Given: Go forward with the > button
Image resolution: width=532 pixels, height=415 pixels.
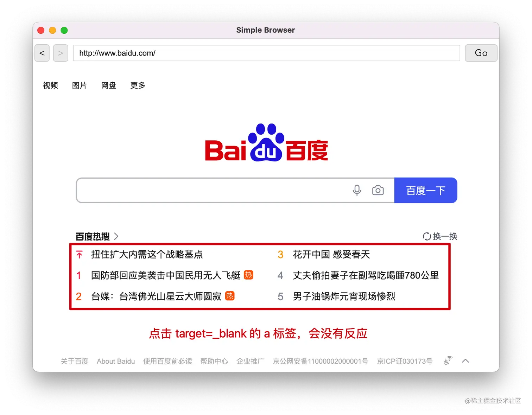Looking at the screenshot, I should [x=61, y=53].
